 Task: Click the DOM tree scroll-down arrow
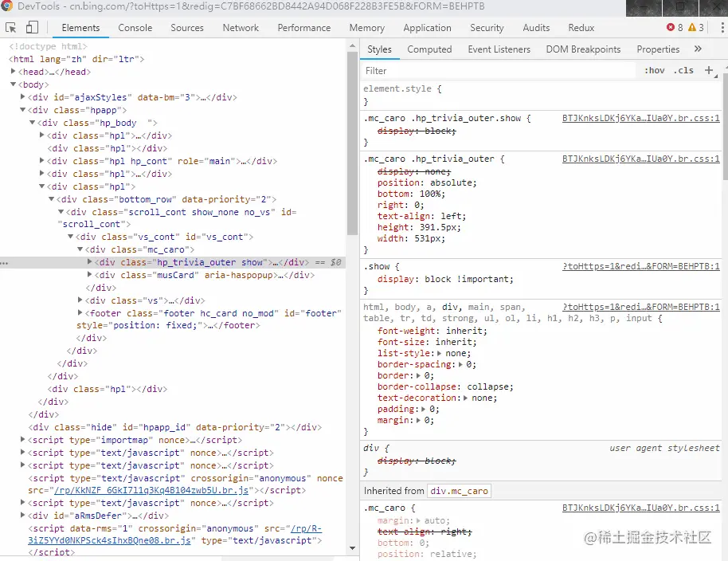click(352, 548)
